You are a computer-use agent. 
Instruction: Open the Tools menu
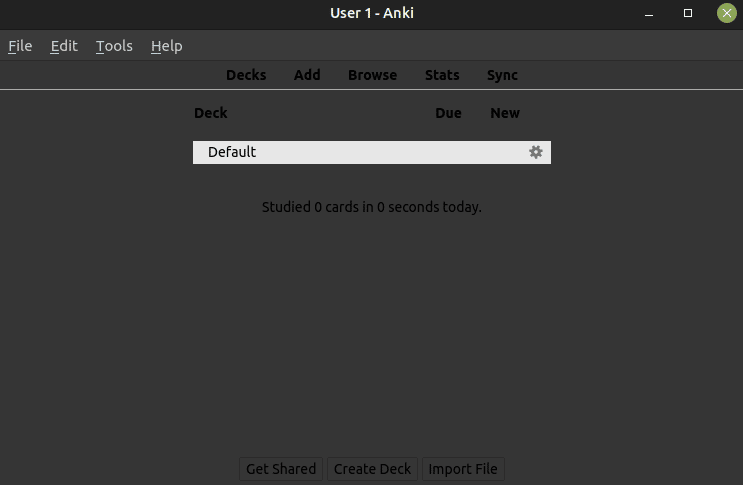coord(114,46)
